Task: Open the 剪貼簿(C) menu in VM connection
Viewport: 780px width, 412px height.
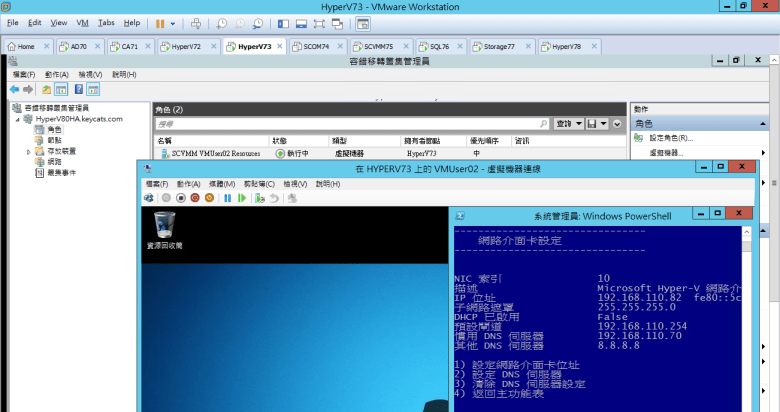Action: (x=258, y=184)
